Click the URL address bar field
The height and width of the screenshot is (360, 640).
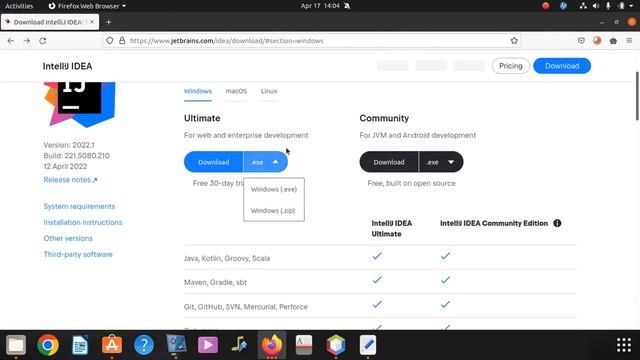312,41
